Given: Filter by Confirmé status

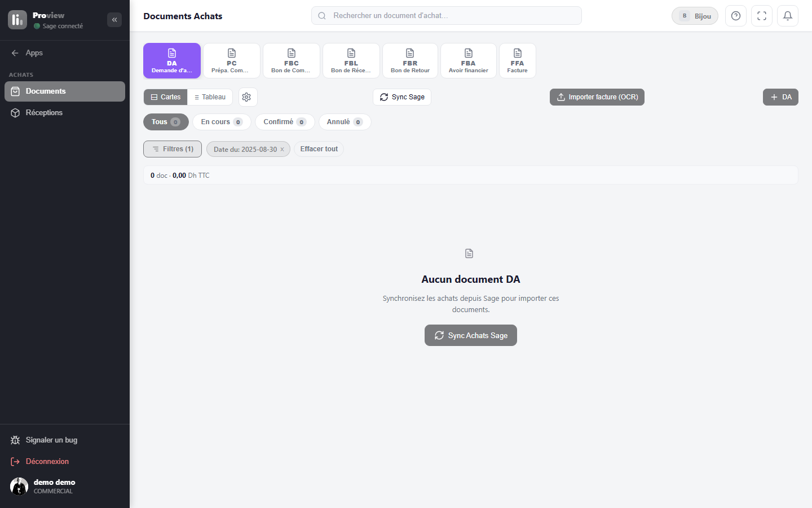Looking at the screenshot, I should (x=285, y=122).
